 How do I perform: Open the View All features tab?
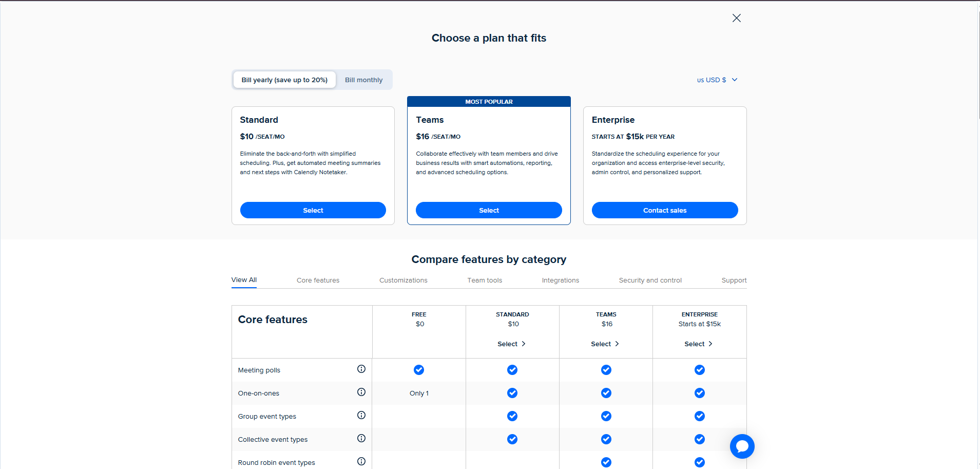[244, 280]
